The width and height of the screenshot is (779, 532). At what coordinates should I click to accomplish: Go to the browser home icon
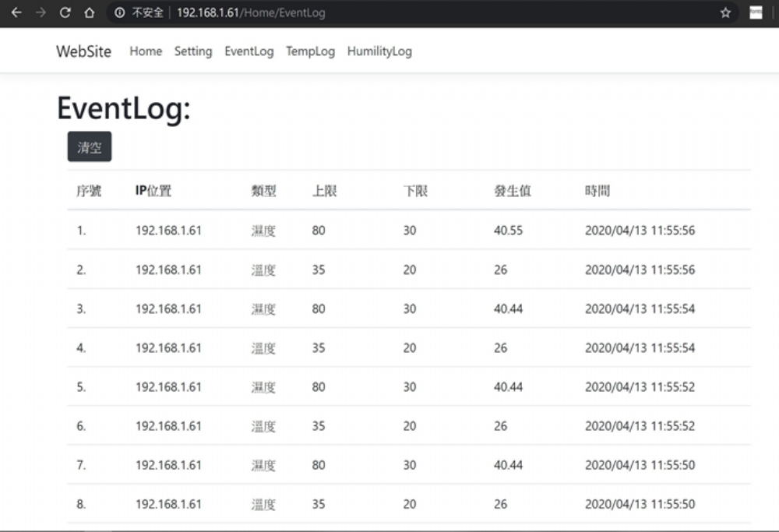[x=89, y=12]
